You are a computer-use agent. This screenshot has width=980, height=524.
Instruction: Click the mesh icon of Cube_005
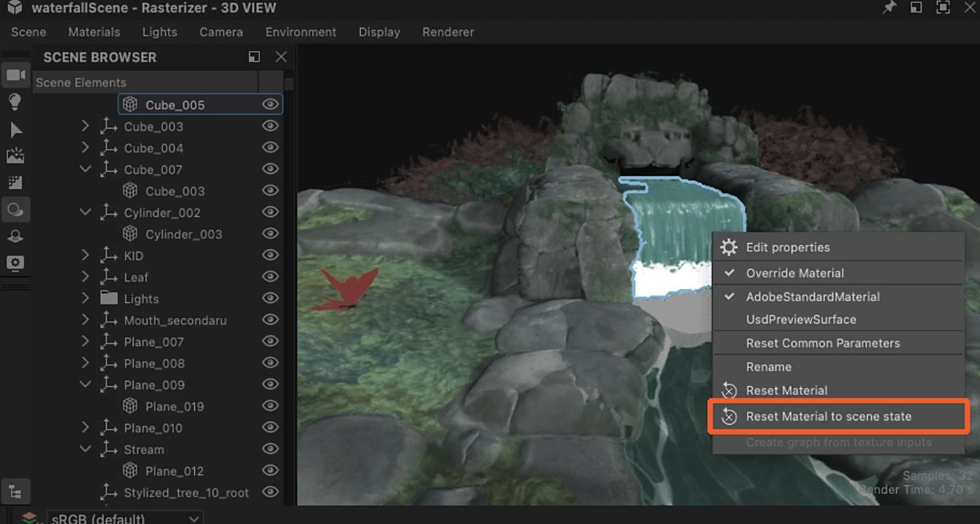point(130,104)
